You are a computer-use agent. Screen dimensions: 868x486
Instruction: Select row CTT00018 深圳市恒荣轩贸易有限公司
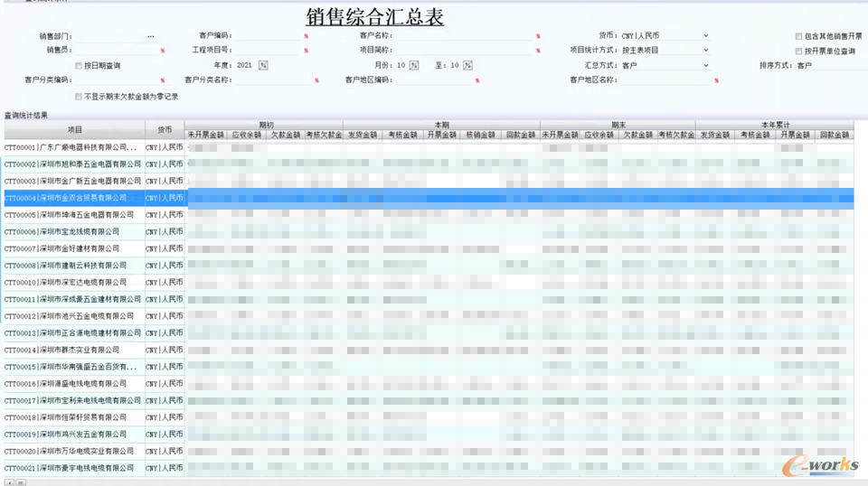pyautogui.click(x=429, y=417)
